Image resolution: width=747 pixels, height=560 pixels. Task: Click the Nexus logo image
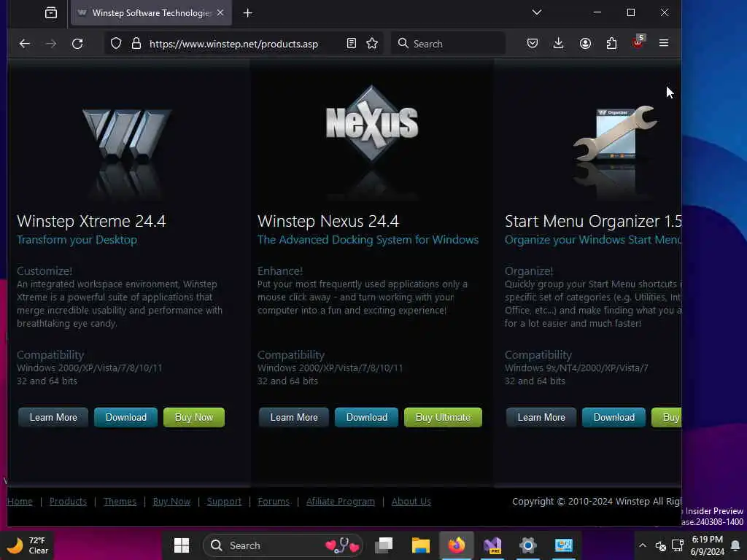[371, 122]
